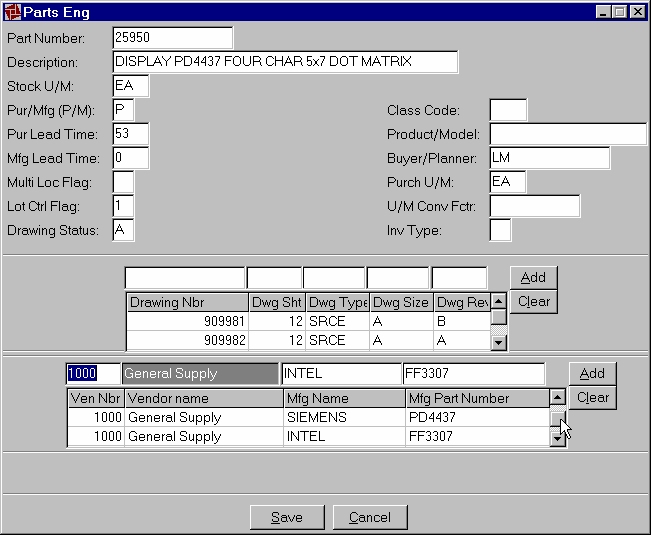Click the Purch U/M field

[508, 182]
